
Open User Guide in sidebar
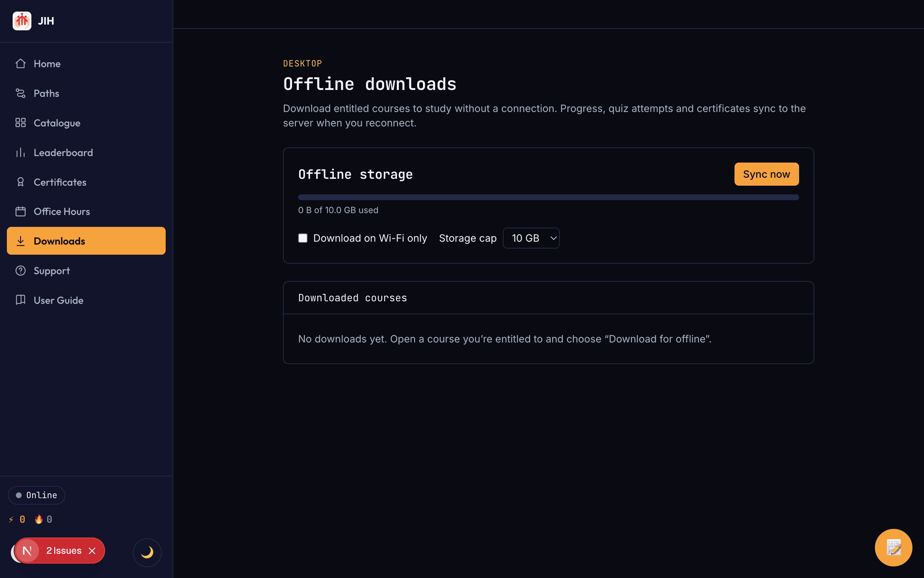pos(86,300)
